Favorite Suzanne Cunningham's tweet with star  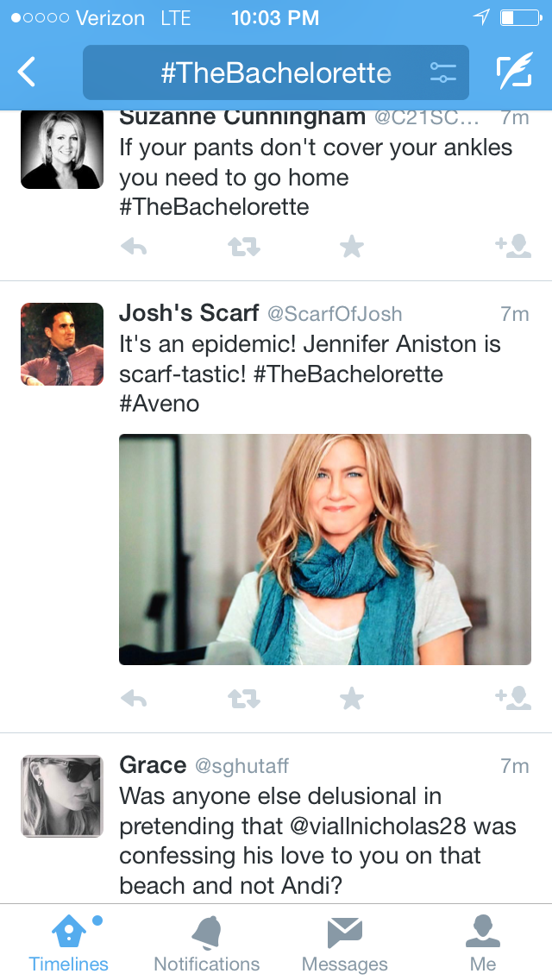click(x=352, y=248)
